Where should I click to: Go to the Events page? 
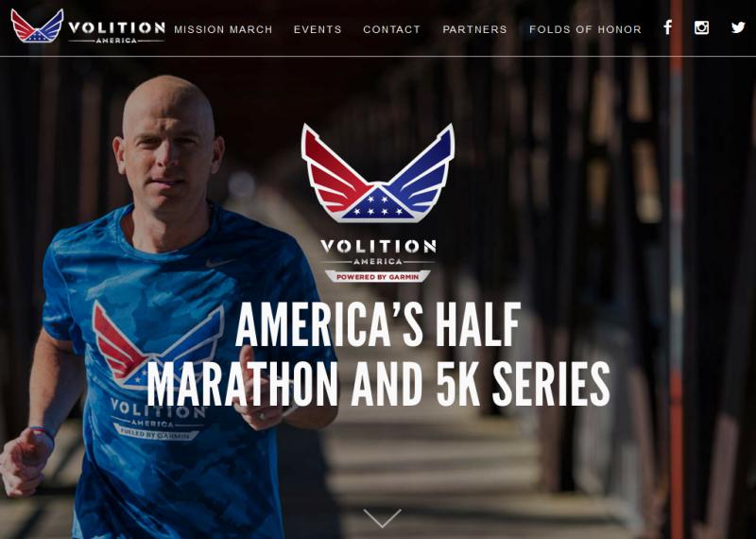pos(318,29)
